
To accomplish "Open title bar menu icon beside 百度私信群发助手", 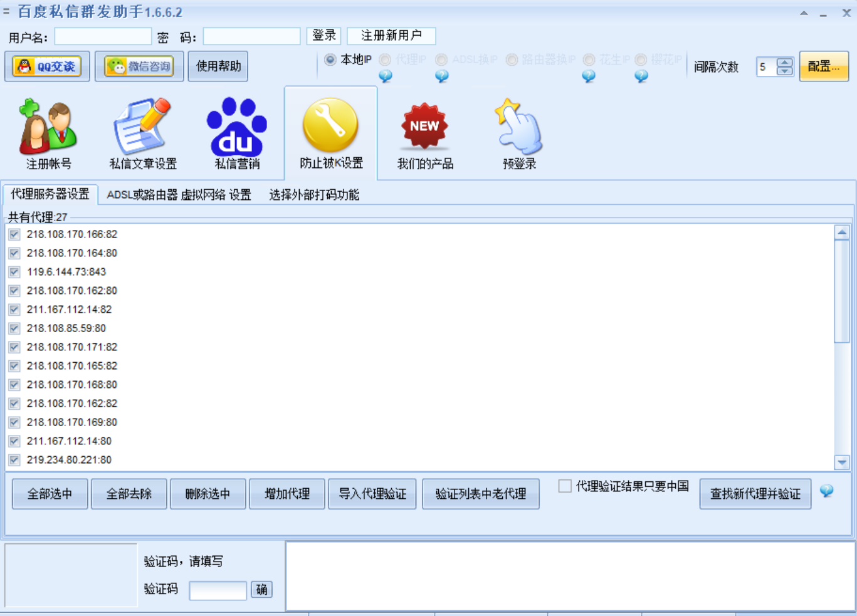I will 6,11.
